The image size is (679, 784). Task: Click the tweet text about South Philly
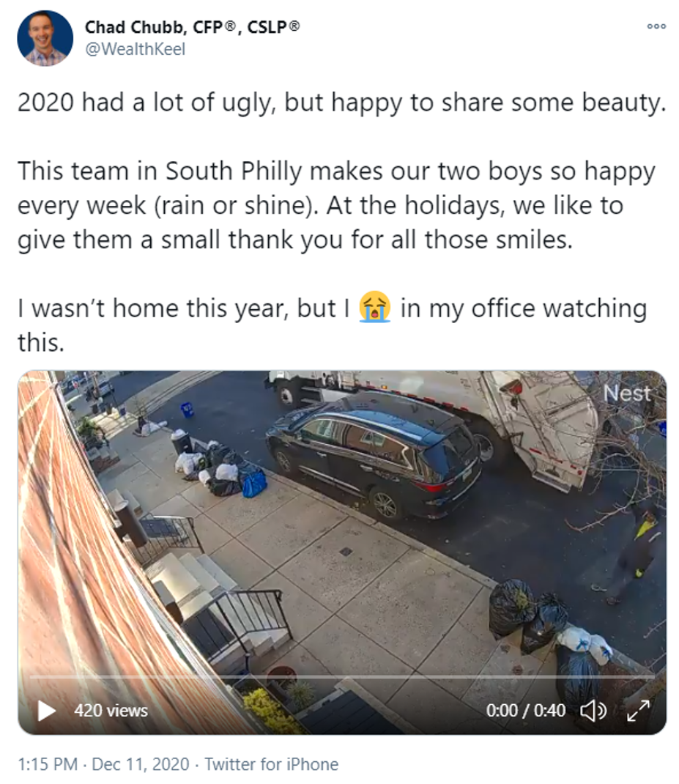[x=336, y=205]
